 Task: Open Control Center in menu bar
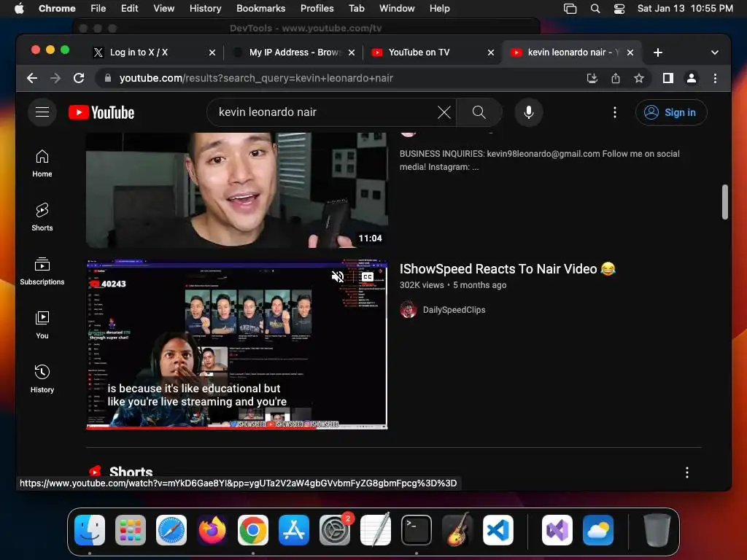coord(619,9)
